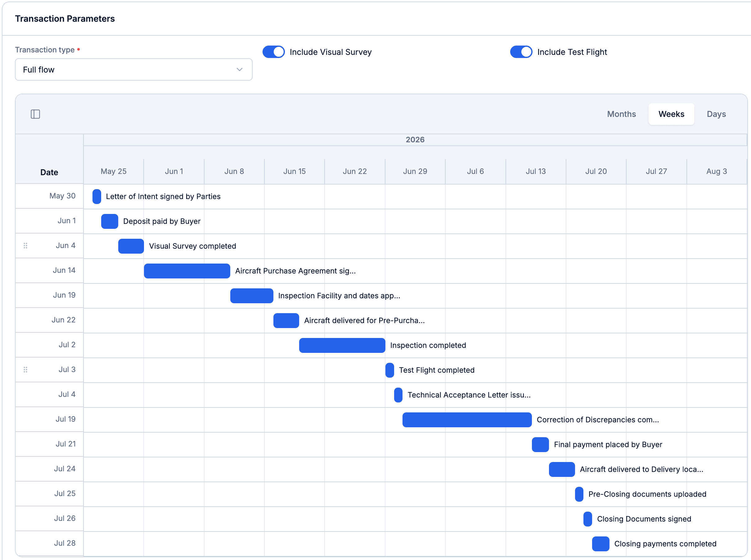
Task: Click the Final payment placed by Buyer bar
Action: pos(540,444)
